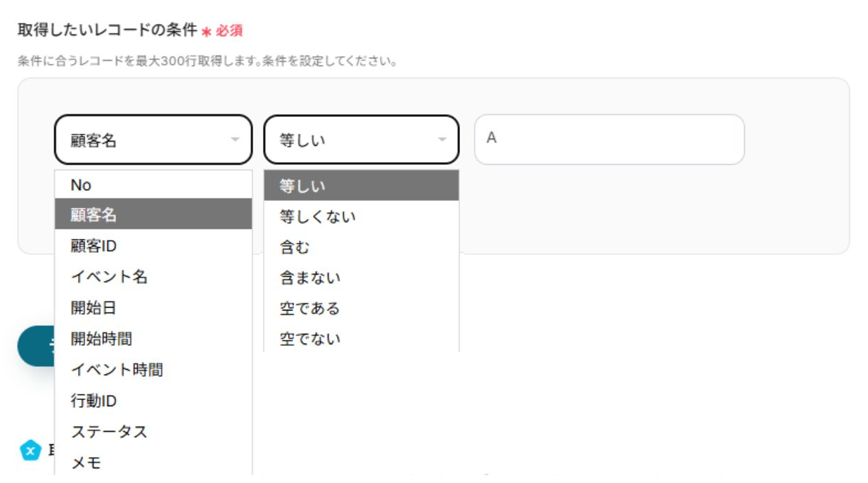Click the value input field containing A
Image resolution: width=868 pixels, height=483 pixels.
coord(608,139)
